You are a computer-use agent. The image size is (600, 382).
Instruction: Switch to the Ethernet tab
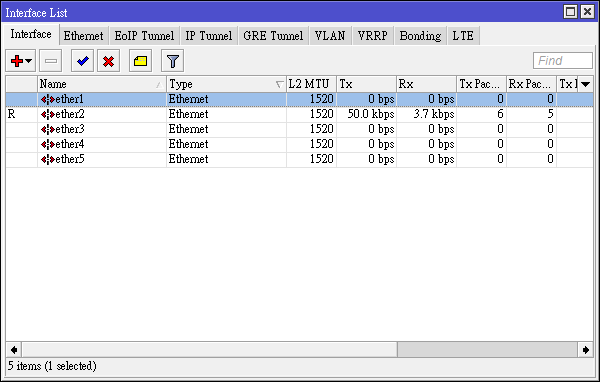[x=83, y=36]
